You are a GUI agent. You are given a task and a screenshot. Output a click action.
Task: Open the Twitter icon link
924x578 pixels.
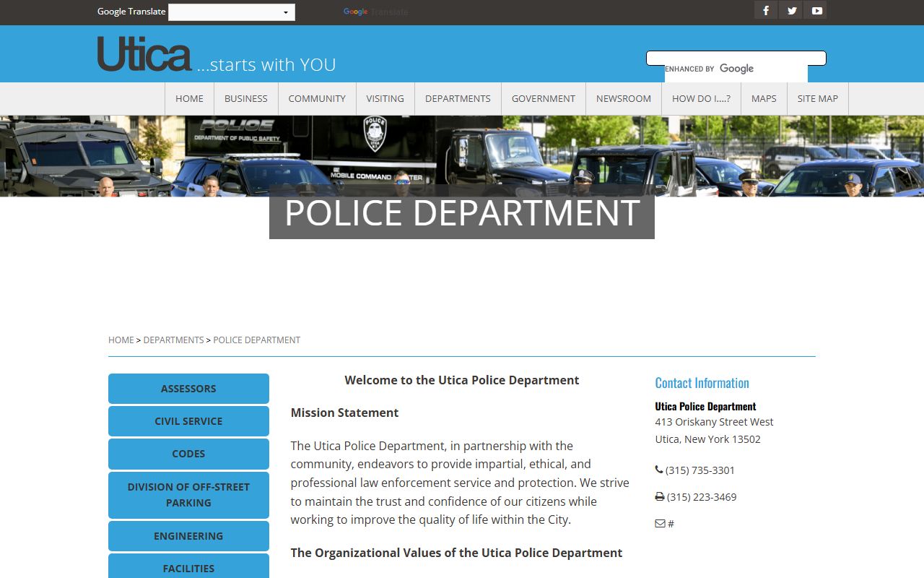coord(792,11)
